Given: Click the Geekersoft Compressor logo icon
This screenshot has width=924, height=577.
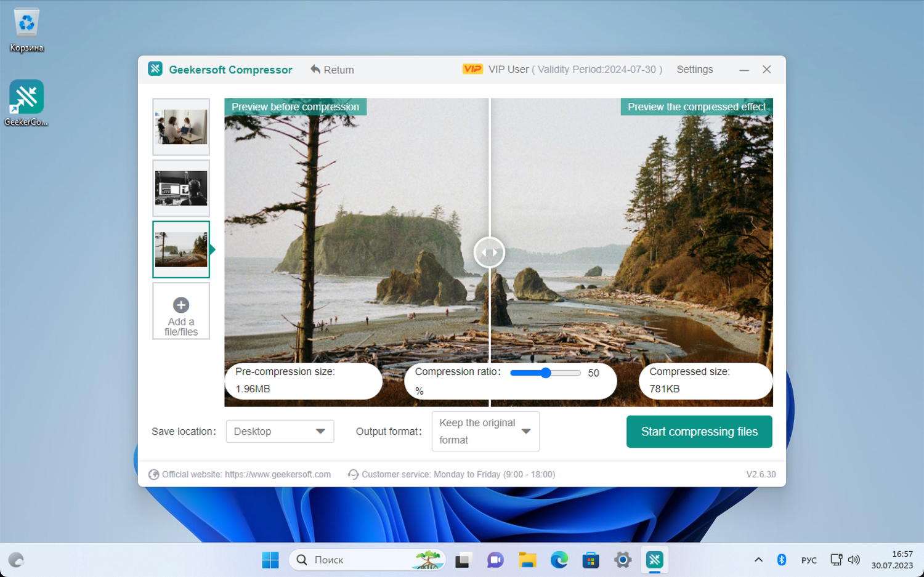Looking at the screenshot, I should pos(155,69).
